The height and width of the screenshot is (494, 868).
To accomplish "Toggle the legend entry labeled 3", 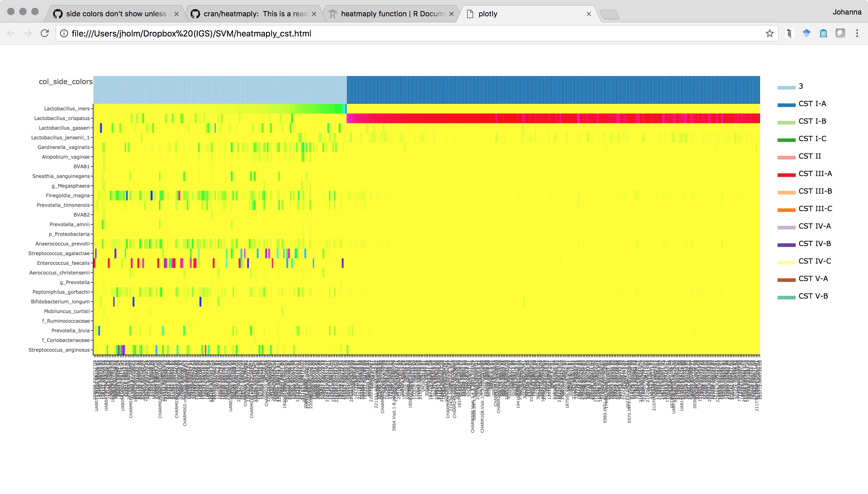I will click(801, 86).
